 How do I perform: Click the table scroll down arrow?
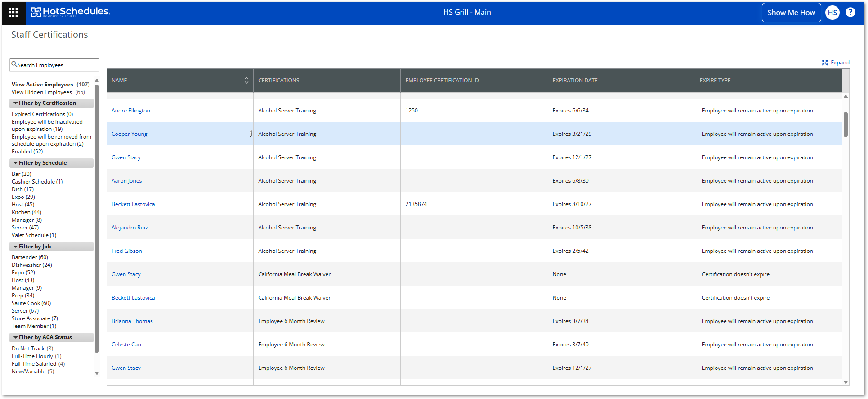(x=846, y=382)
